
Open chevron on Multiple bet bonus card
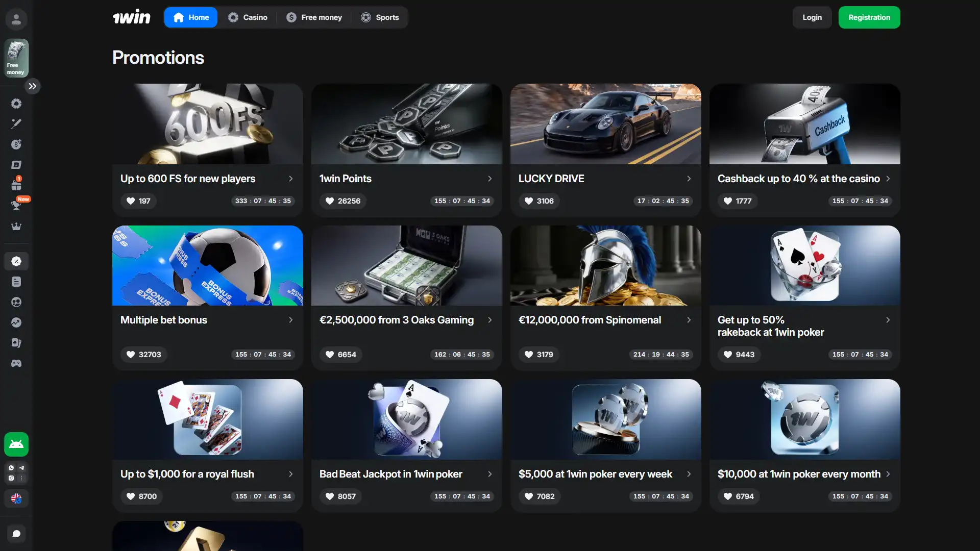click(291, 320)
